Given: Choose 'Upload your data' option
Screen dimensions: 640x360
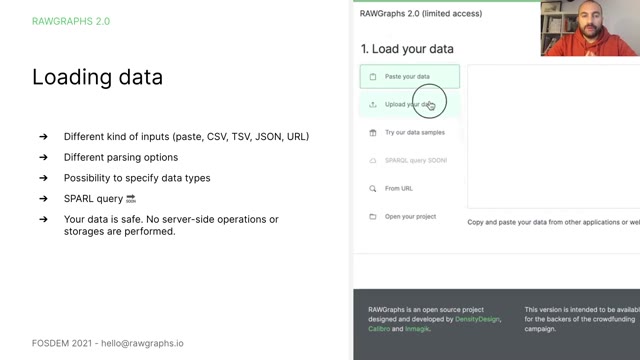Looking at the screenshot, I should pyautogui.click(x=409, y=104).
